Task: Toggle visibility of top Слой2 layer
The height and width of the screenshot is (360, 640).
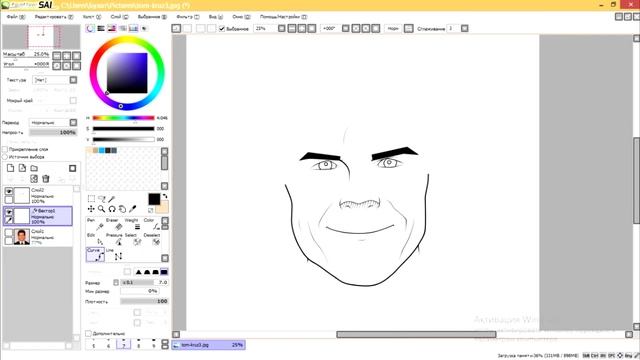Action: pos(9,191)
